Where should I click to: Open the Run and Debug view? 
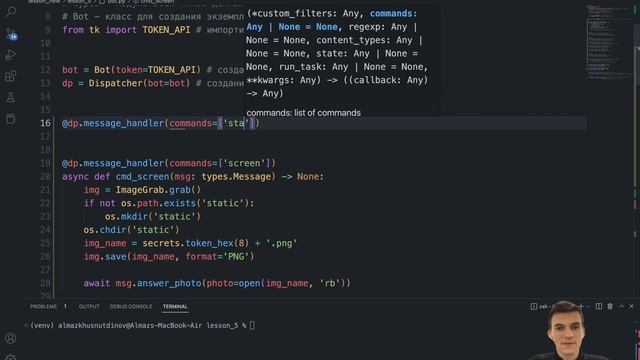click(x=11, y=55)
